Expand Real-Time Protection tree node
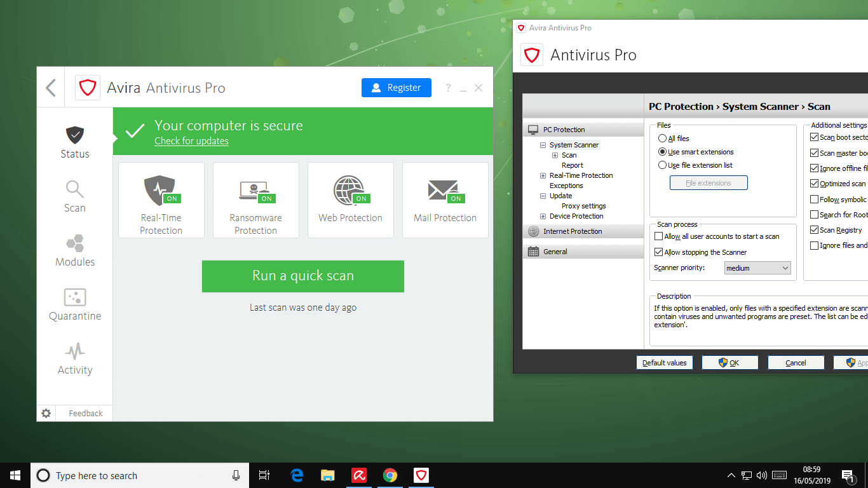 point(543,175)
